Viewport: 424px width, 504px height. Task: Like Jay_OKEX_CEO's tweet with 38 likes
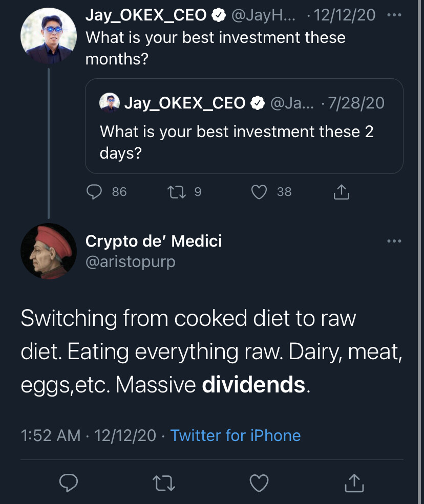click(x=260, y=191)
